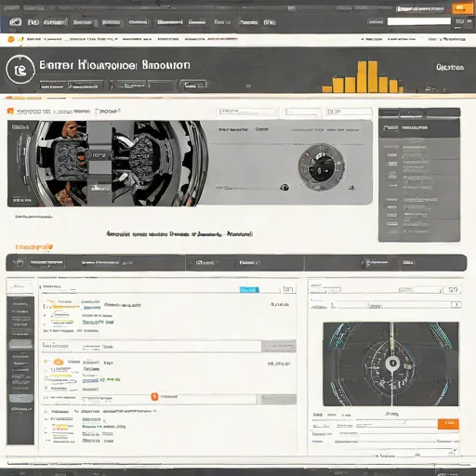Click the orange button beneath the radar image
Screen dimensions: 476x476
448,424
